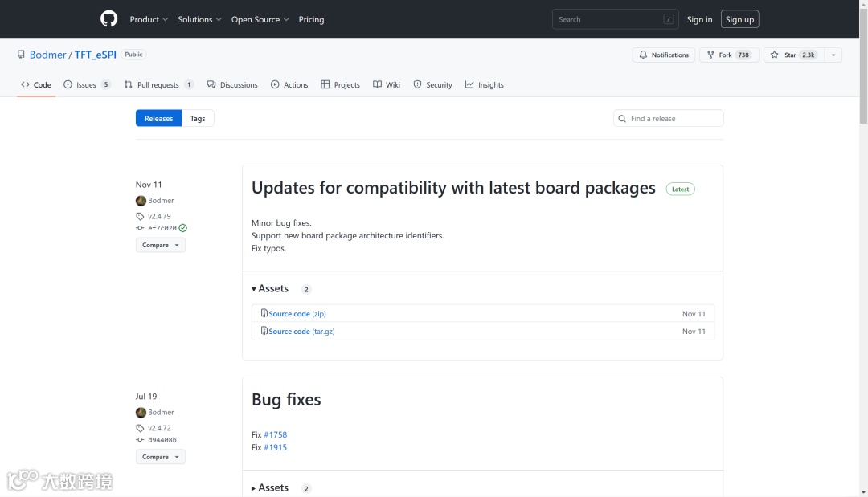This screenshot has height=497, width=868.
Task: Click the Sign up button
Action: pyautogui.click(x=739, y=19)
